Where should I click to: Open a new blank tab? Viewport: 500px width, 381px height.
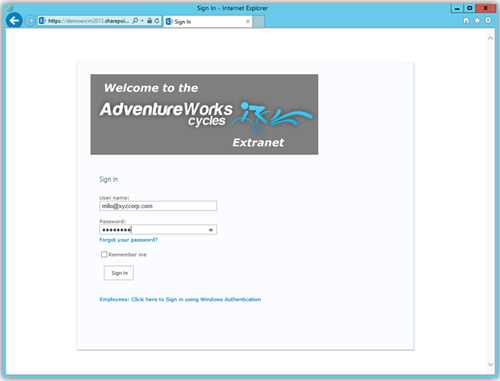pos(258,22)
